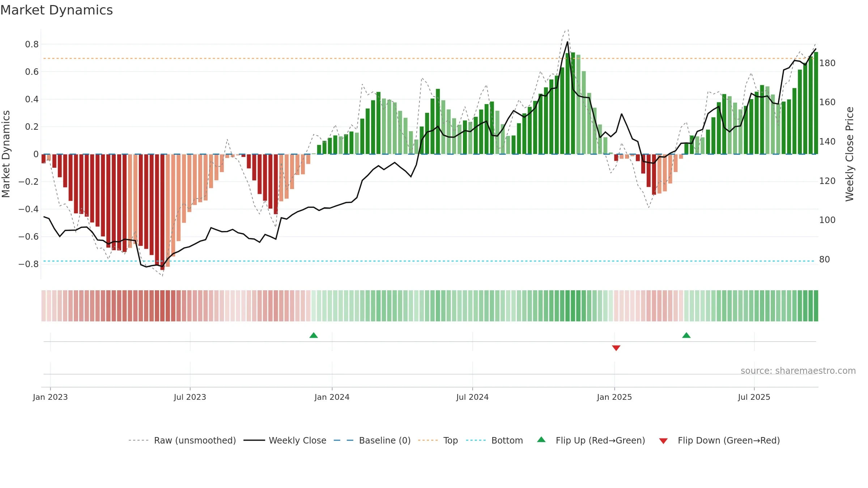
Task: Toggle the Flip Up (Red→Green) legend entry
Action: (591, 440)
